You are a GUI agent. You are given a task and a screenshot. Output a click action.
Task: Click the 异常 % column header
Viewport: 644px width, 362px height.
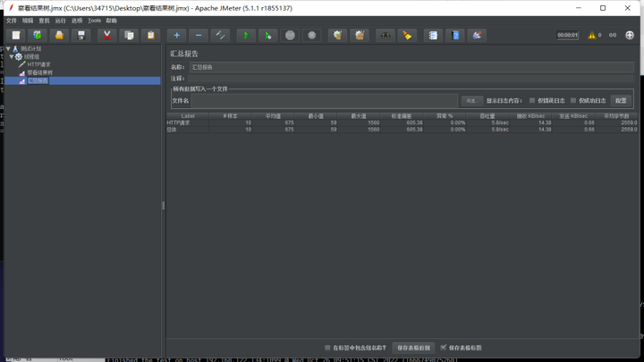click(445, 116)
